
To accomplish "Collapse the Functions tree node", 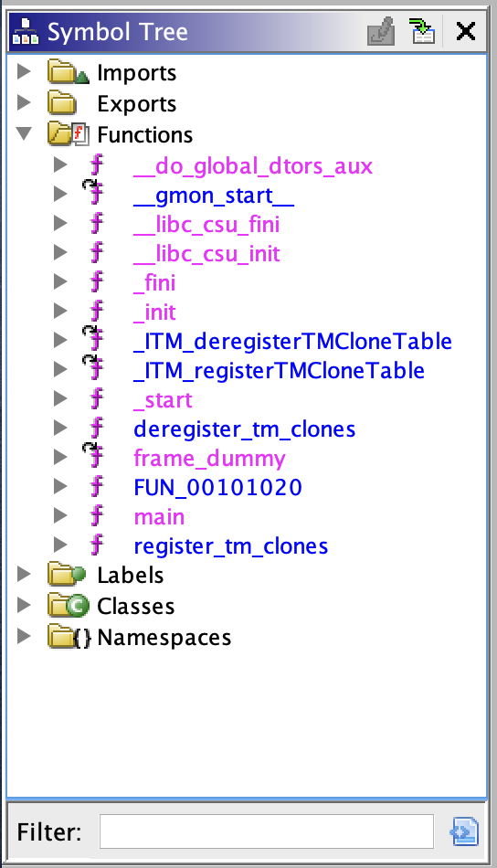I will (24, 133).
